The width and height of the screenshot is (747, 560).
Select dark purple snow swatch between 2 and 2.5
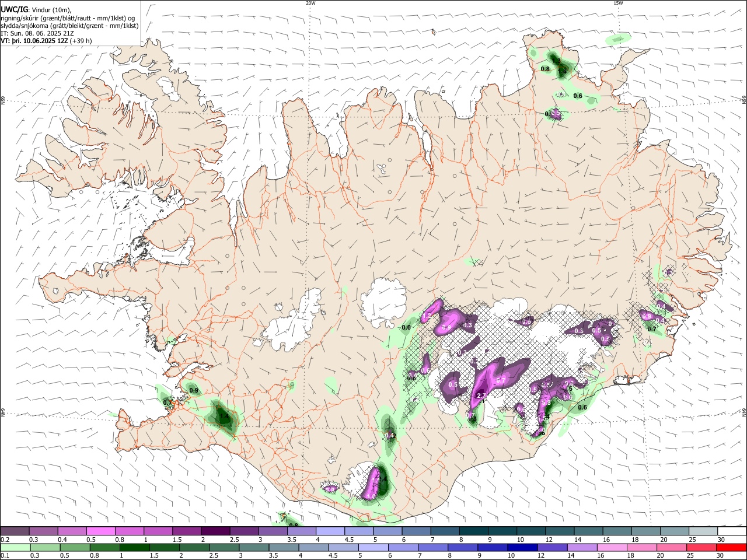click(215, 531)
